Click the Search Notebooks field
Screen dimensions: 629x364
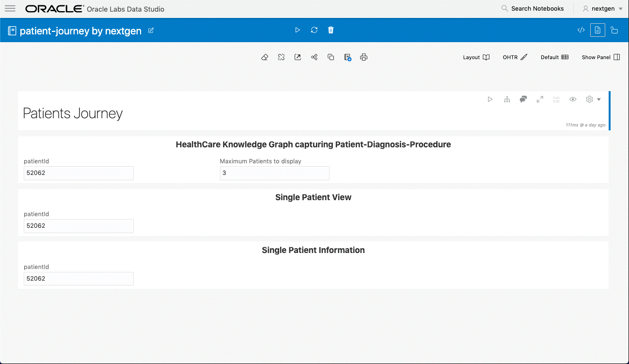(533, 9)
